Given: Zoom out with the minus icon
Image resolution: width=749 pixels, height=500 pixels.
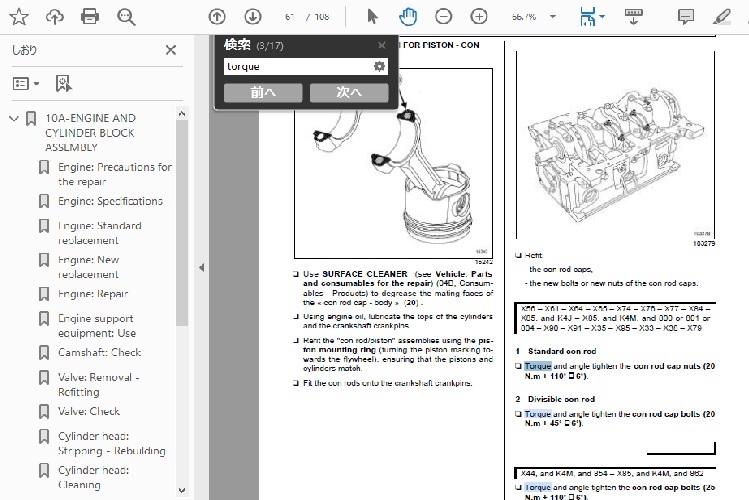Looking at the screenshot, I should point(443,17).
